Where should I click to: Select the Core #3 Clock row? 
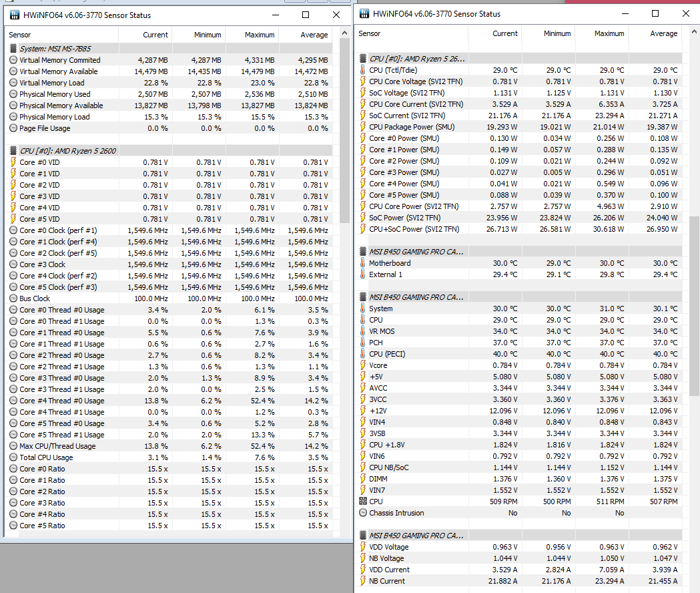pyautogui.click(x=169, y=264)
